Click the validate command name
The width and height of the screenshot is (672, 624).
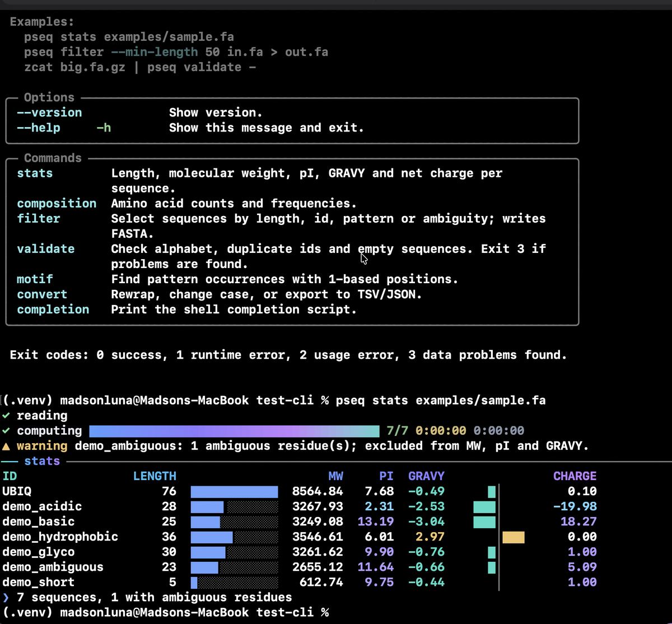click(46, 249)
